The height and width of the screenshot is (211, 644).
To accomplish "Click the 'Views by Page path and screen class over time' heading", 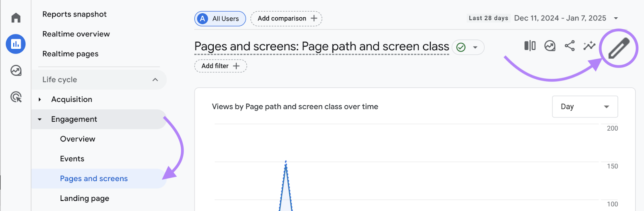I will [295, 107].
